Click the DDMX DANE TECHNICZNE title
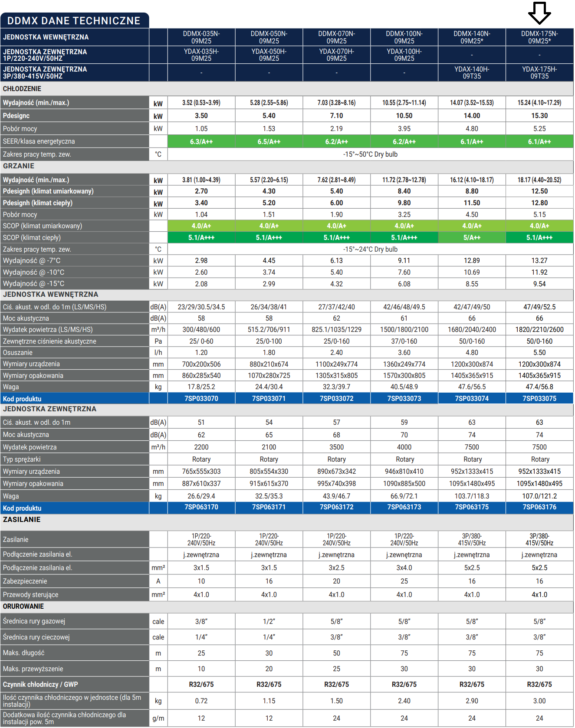This screenshot has width=575, height=728. pos(74,21)
